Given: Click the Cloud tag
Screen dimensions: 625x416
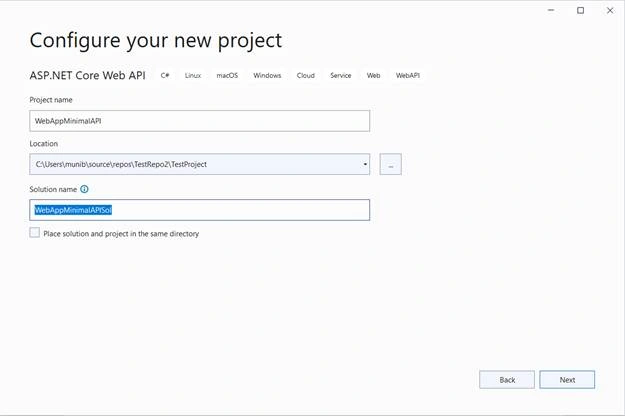Looking at the screenshot, I should coord(306,75).
